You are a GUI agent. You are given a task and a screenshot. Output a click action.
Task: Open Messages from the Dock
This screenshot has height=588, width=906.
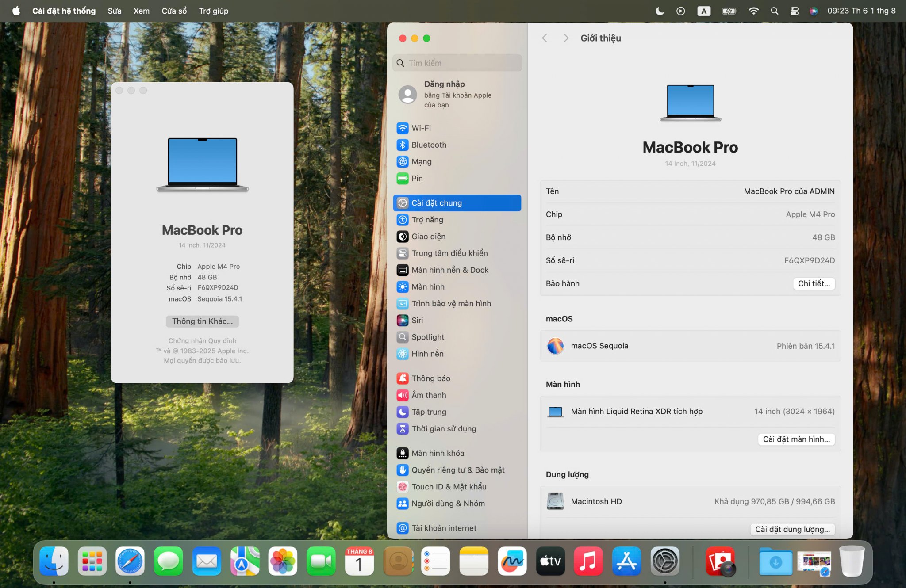(169, 561)
